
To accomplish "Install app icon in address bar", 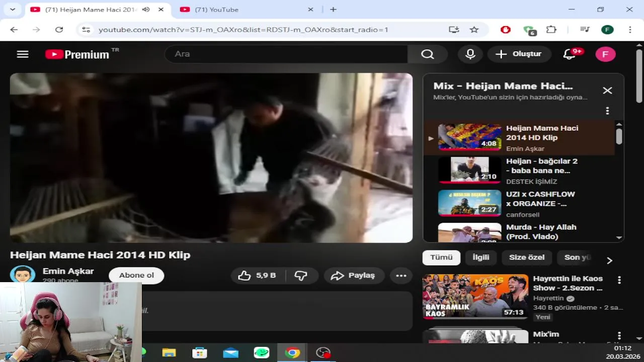I will pyautogui.click(x=454, y=30).
